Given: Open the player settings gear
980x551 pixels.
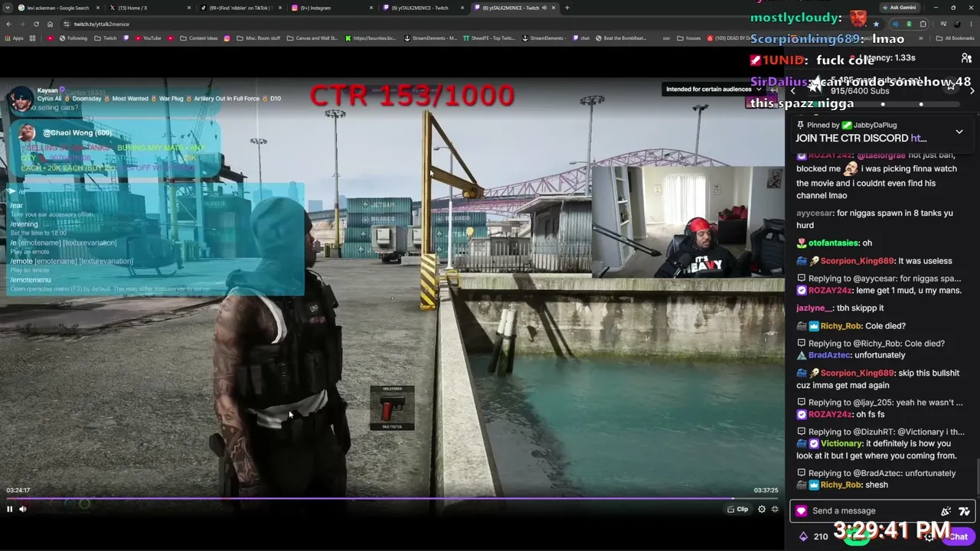Looking at the screenshot, I should point(762,509).
